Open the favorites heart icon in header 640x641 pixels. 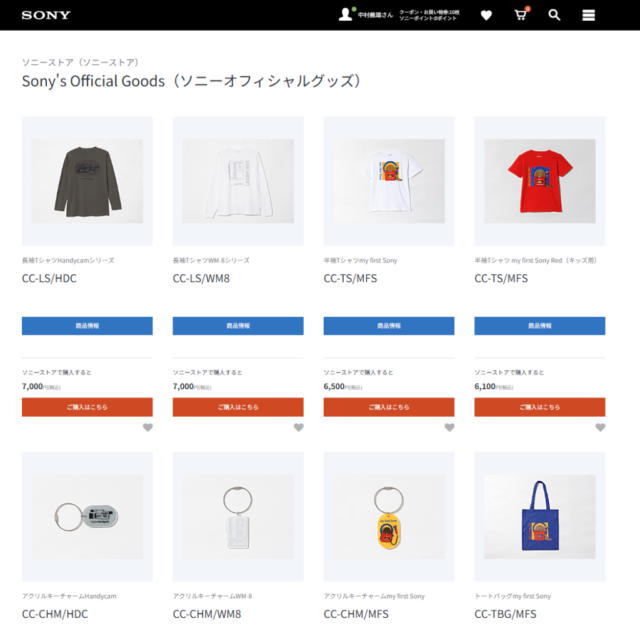(x=486, y=16)
